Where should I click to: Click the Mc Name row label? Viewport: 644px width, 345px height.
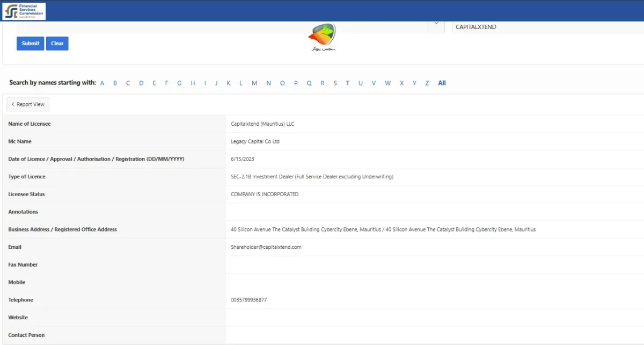coord(20,141)
